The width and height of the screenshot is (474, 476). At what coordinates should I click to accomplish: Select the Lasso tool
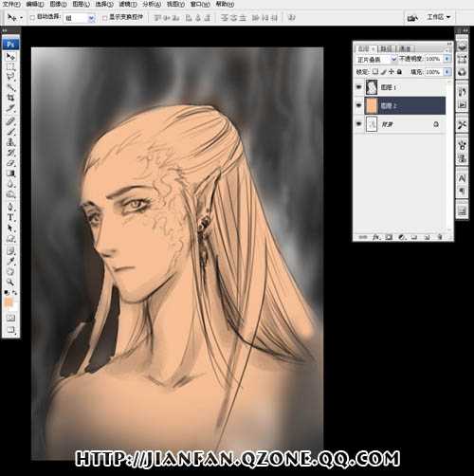point(10,77)
